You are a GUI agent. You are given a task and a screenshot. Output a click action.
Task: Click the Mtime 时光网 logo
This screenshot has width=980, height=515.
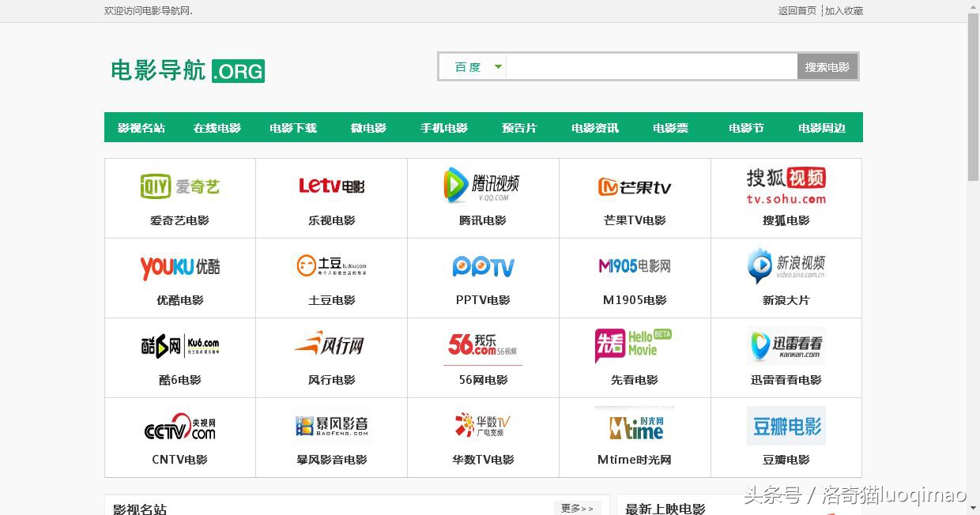click(634, 426)
